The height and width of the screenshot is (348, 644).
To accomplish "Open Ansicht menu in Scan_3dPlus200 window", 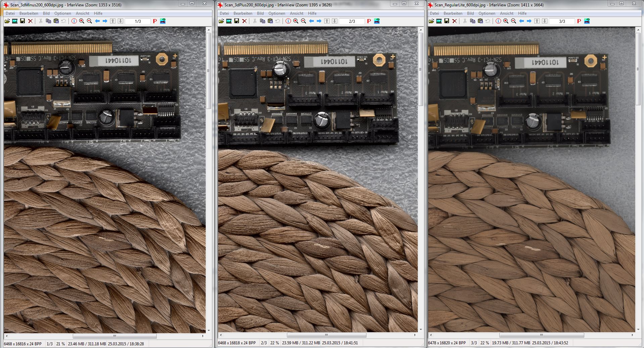I will tap(297, 13).
